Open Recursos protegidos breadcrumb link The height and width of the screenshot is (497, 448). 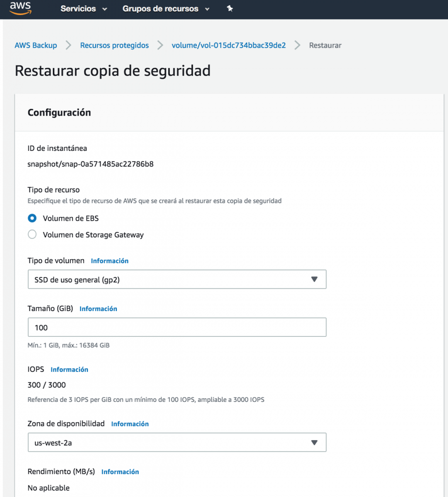tap(114, 45)
